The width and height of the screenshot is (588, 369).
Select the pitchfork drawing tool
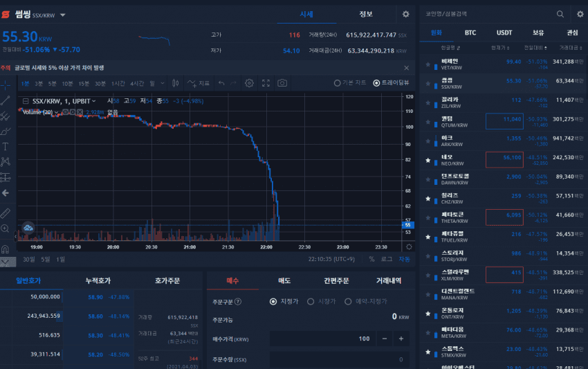pyautogui.click(x=6, y=116)
